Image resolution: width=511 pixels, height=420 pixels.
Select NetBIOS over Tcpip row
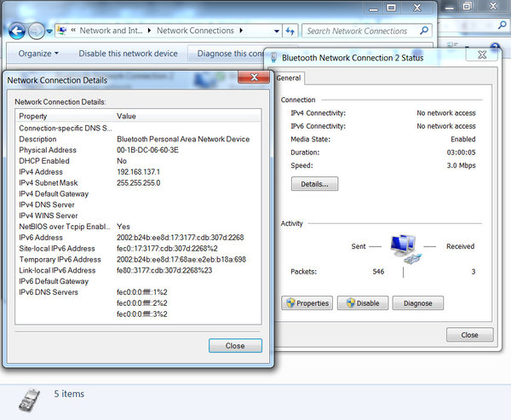pos(138,227)
